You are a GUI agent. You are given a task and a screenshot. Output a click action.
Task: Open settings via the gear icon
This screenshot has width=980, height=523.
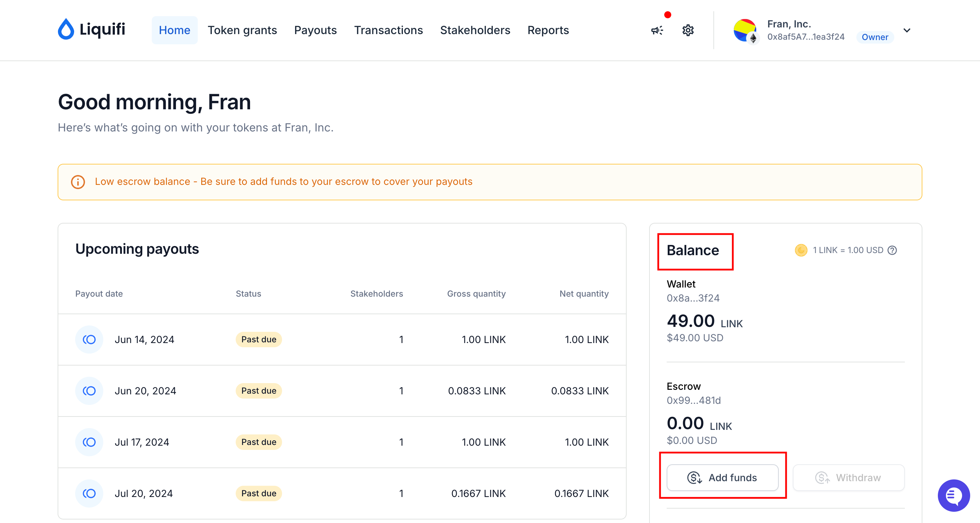(x=688, y=30)
